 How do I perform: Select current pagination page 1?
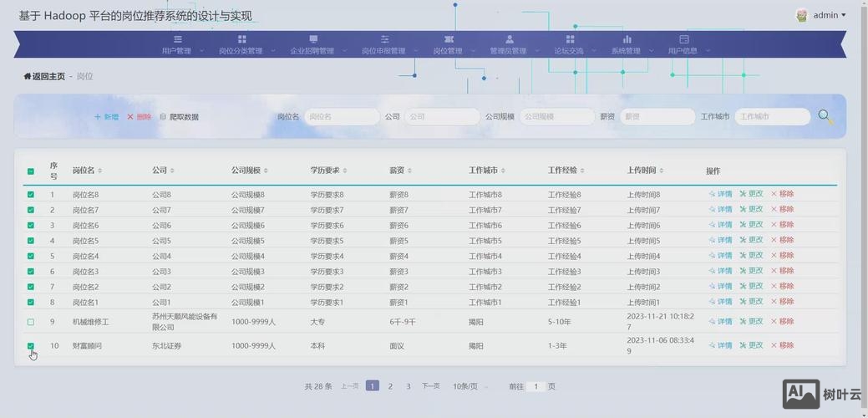[x=373, y=386]
